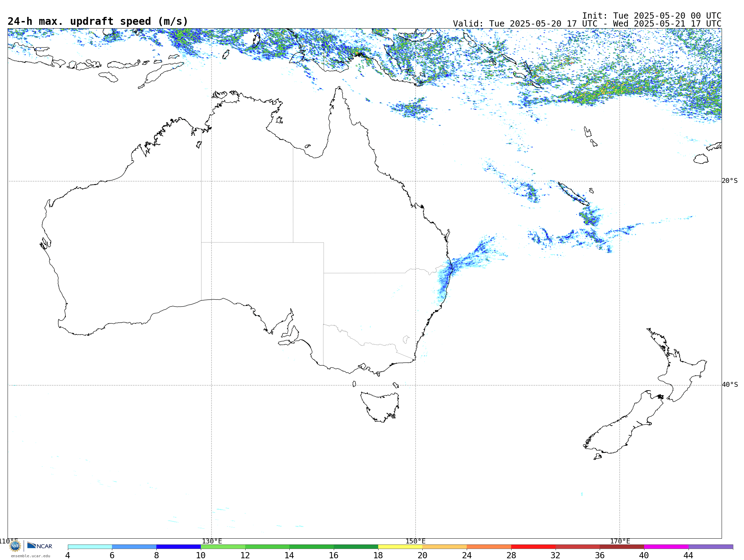The width and height of the screenshot is (744, 560).
Task: Click the '170°E' longitude label
Action: pyautogui.click(x=620, y=541)
